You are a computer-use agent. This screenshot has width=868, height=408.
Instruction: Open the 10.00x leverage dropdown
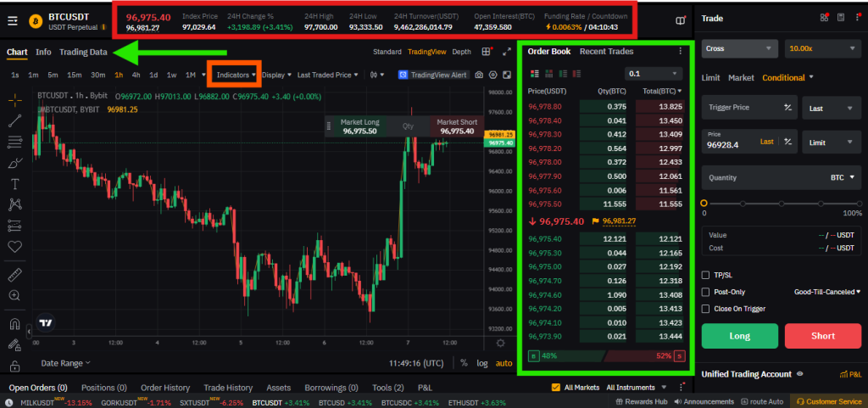tap(823, 48)
